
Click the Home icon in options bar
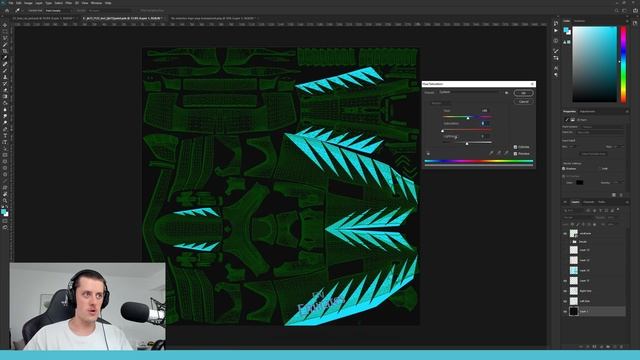coord(7,11)
